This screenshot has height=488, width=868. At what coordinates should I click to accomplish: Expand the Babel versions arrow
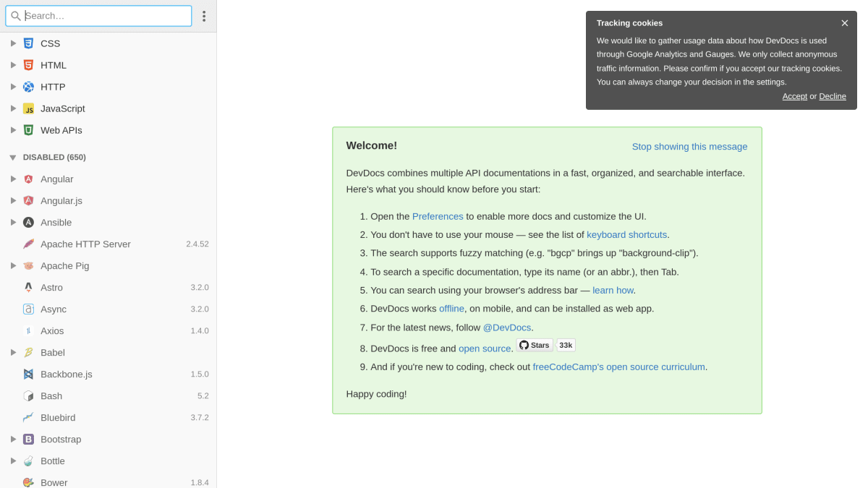point(13,353)
